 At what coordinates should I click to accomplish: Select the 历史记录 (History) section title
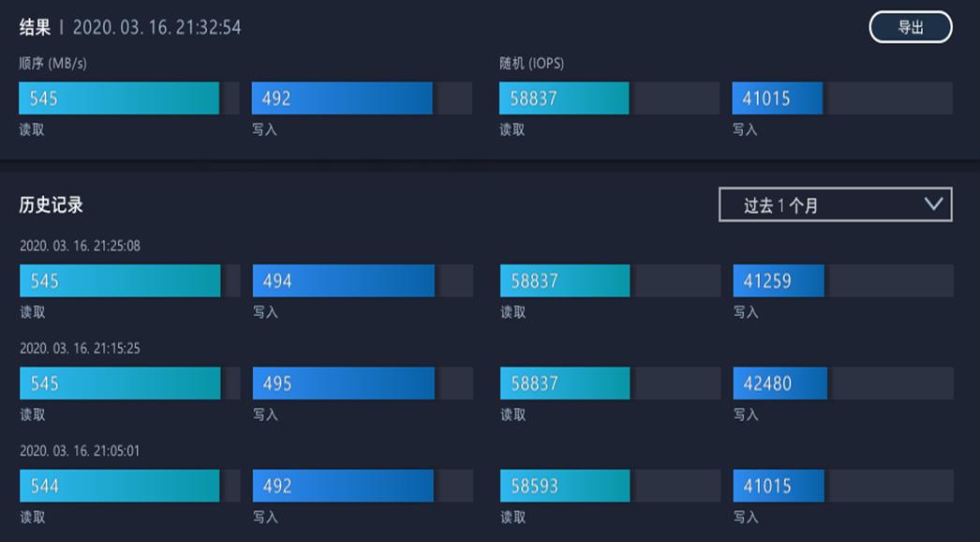[x=49, y=203]
